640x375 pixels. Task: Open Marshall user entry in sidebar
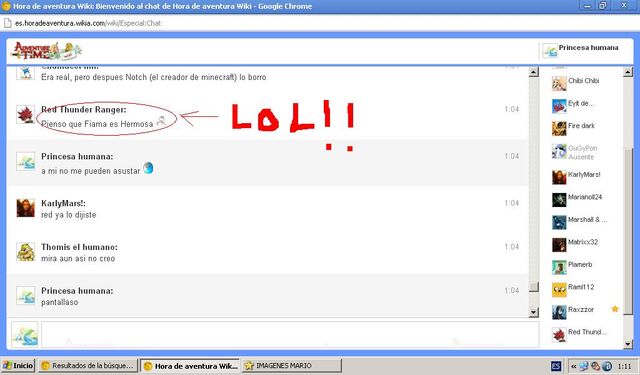(580, 221)
